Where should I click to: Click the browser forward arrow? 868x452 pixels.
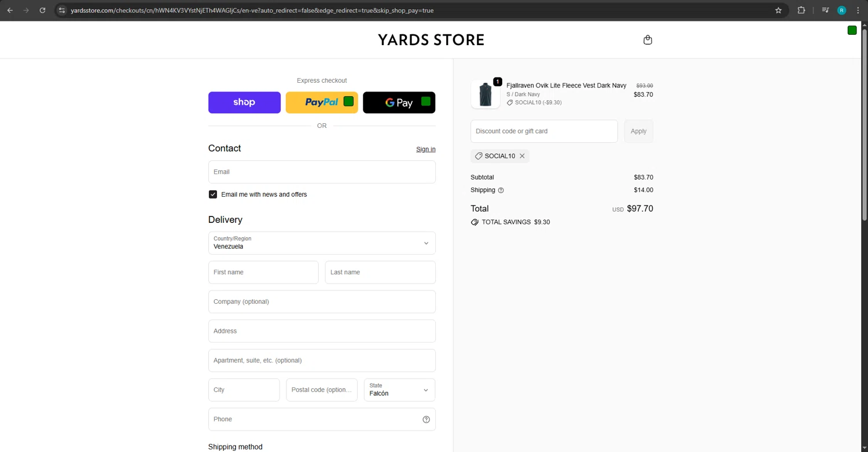[26, 10]
